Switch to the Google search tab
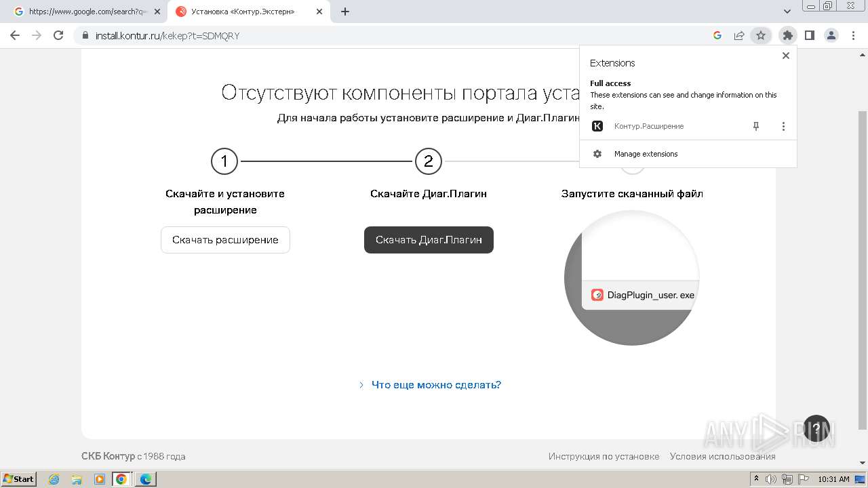This screenshot has width=868, height=488. 83,12
